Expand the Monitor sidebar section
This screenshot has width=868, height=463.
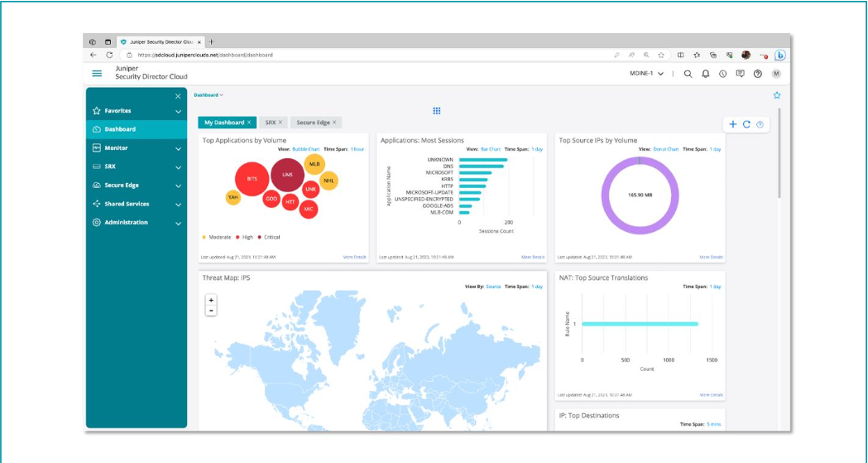(x=178, y=148)
